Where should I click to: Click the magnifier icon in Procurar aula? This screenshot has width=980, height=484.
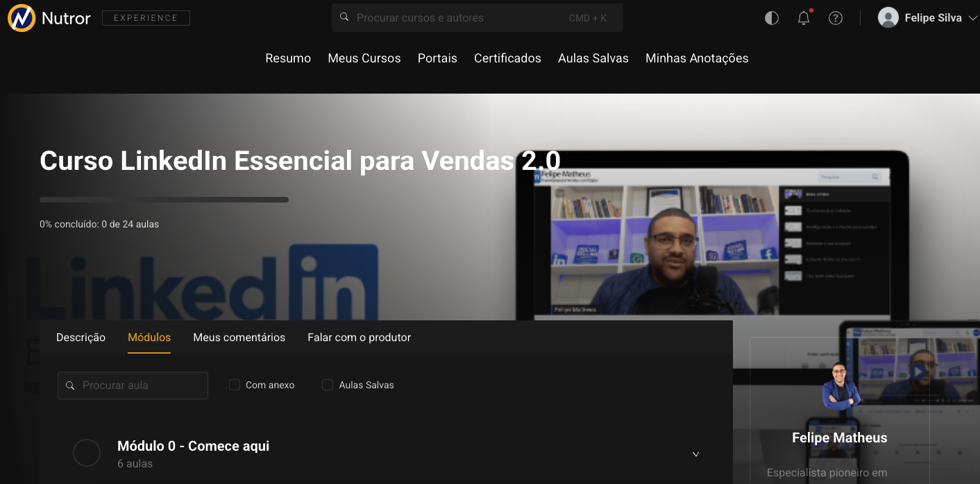[x=70, y=386]
